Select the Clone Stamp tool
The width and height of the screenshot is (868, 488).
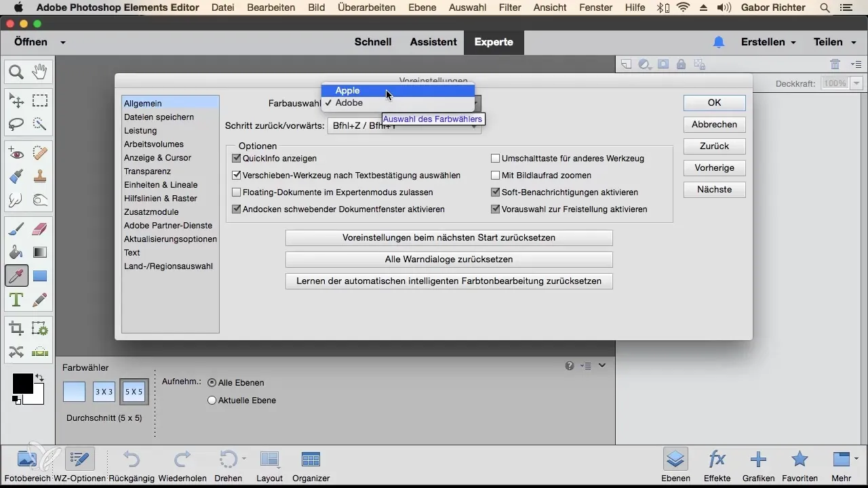point(40,177)
